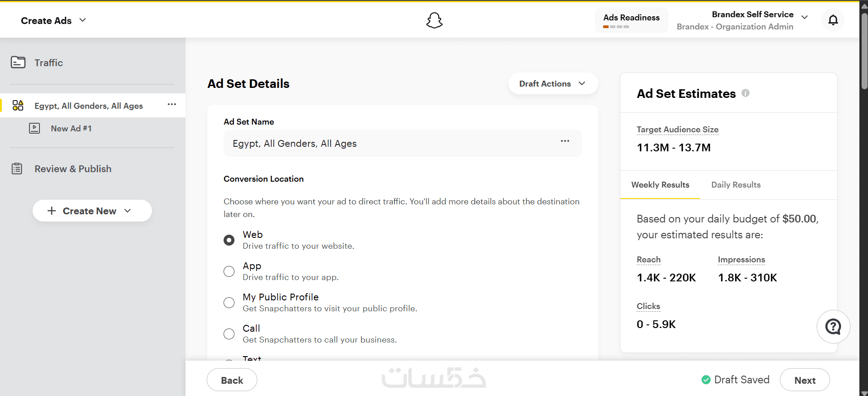Click three-dot options in Ad Set Name field
The height and width of the screenshot is (396, 868).
coord(565,141)
